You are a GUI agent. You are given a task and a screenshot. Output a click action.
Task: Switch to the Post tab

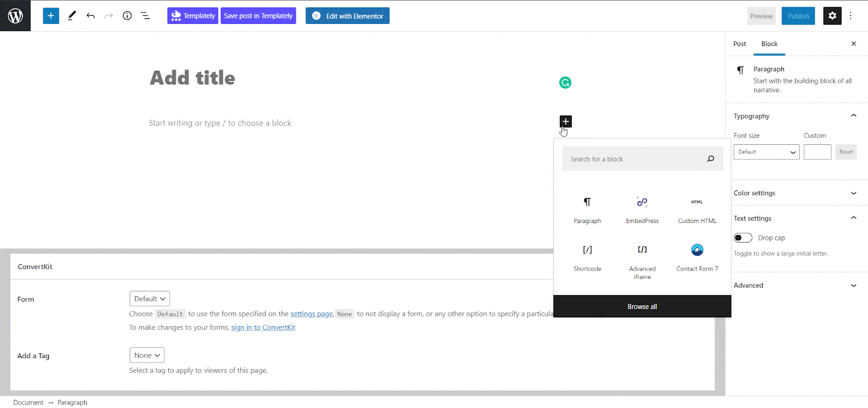tap(739, 44)
